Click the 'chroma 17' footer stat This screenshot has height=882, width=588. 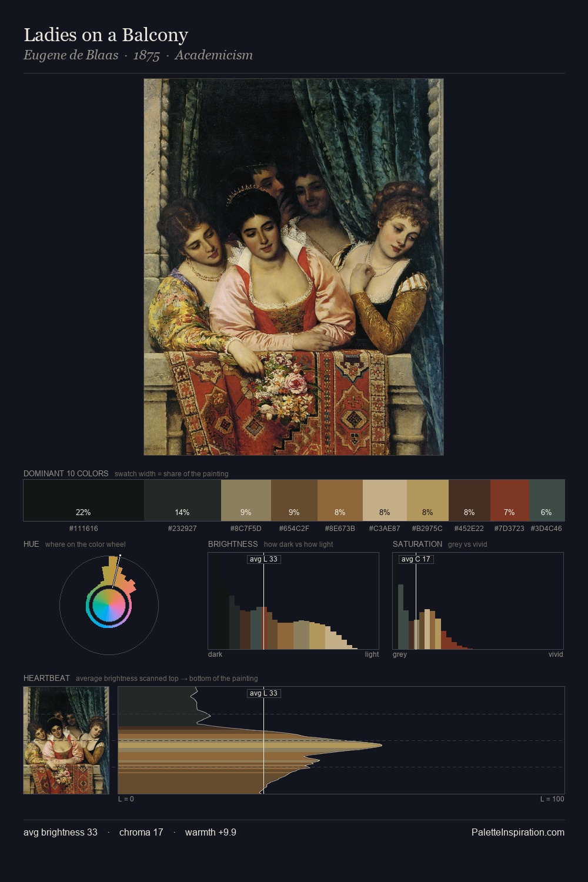pos(141,832)
